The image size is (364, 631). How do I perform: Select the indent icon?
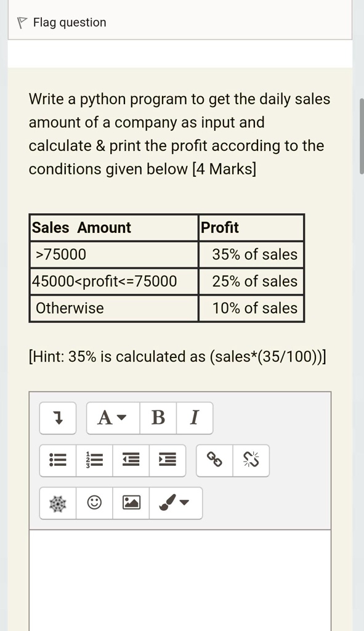tap(168, 461)
